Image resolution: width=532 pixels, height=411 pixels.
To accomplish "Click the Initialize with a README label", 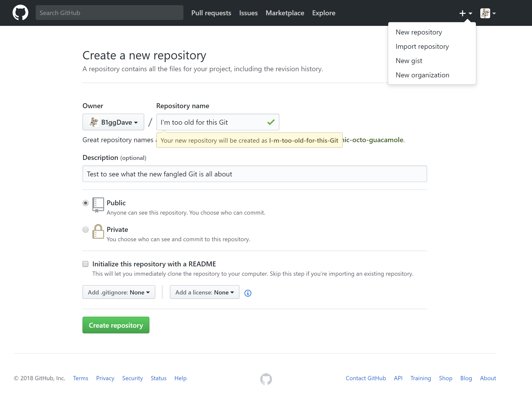I will coord(154,264).
